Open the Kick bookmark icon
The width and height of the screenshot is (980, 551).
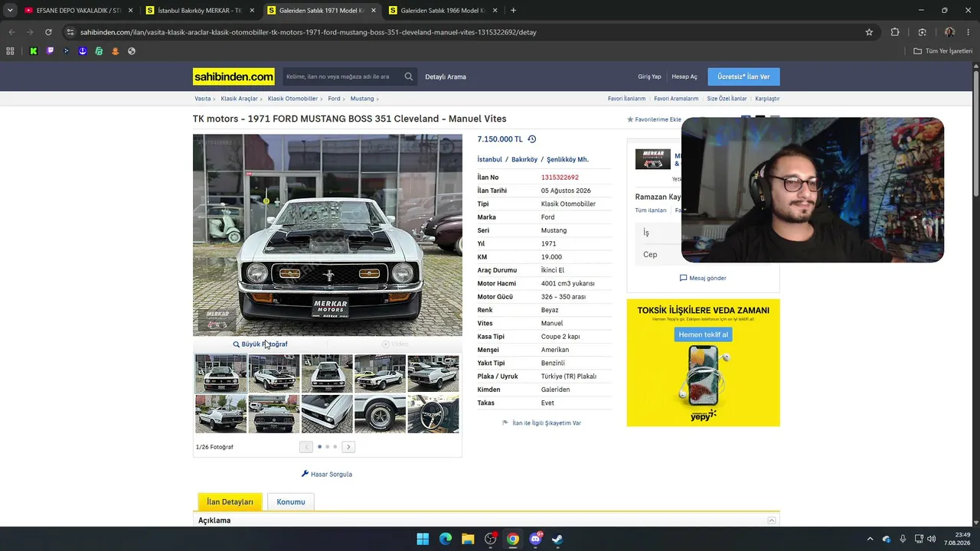(34, 51)
